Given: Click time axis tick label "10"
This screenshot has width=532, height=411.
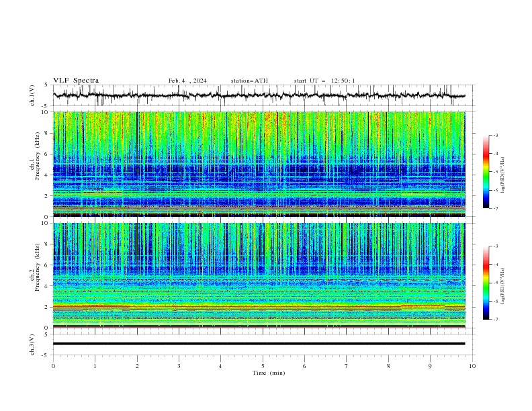Looking at the screenshot, I should pyautogui.click(x=472, y=366).
